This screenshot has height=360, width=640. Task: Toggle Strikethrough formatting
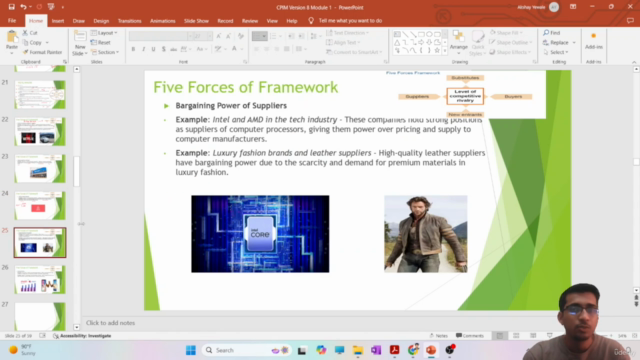coord(173,49)
